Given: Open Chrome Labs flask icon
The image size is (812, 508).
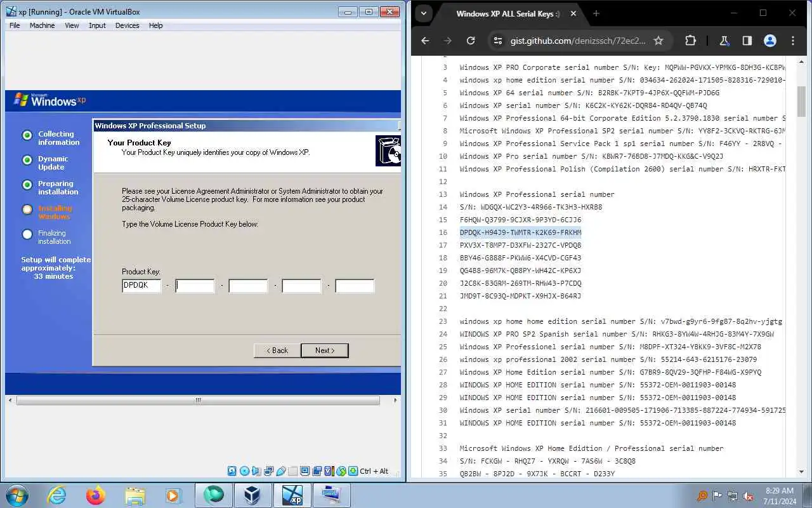Looking at the screenshot, I should click(724, 41).
